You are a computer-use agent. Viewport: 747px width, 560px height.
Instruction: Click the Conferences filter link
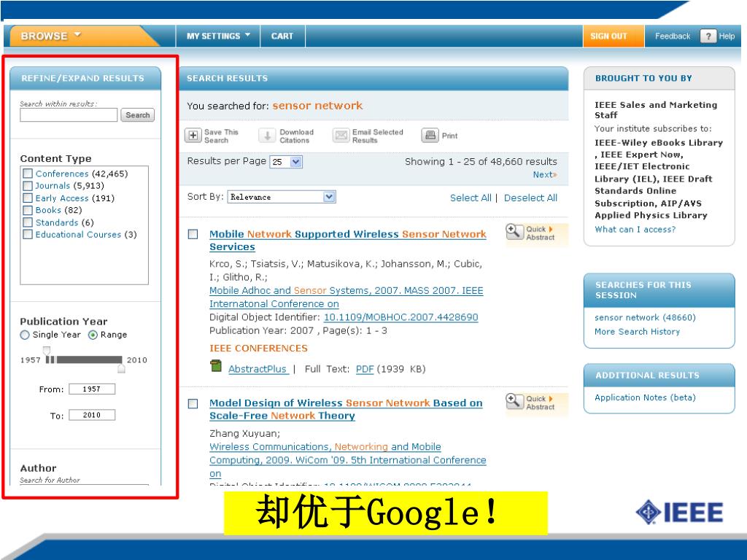coord(62,174)
